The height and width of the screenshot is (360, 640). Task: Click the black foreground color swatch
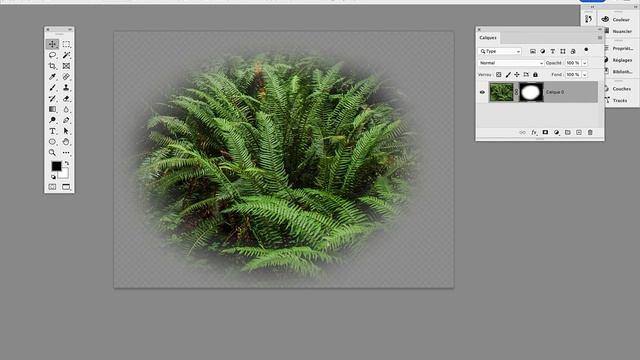coord(56,166)
